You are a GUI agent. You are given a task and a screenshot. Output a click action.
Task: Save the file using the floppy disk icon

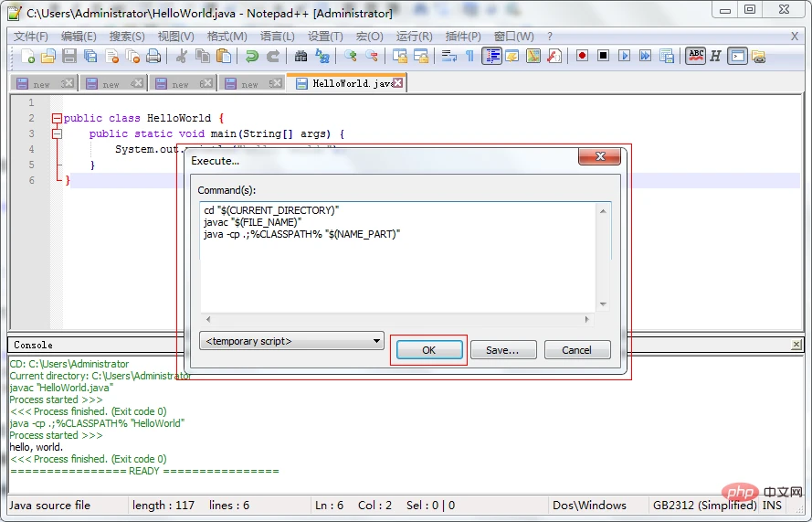click(x=69, y=56)
